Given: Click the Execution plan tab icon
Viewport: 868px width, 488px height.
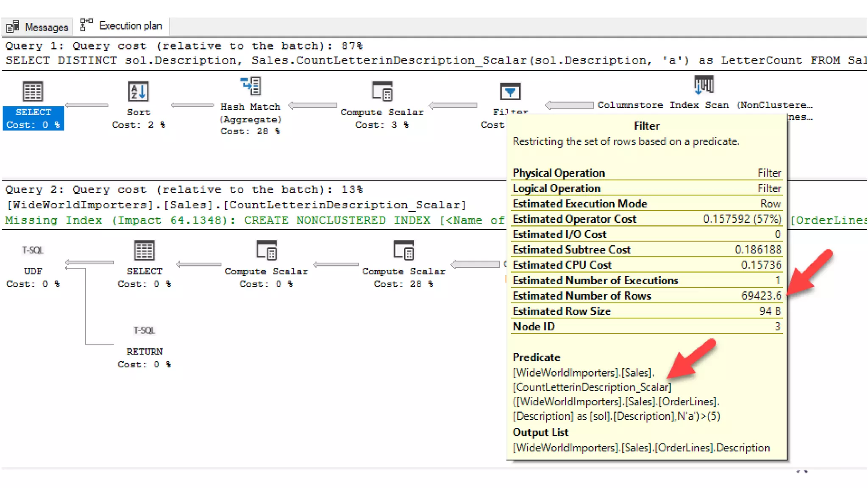Looking at the screenshot, I should [86, 25].
